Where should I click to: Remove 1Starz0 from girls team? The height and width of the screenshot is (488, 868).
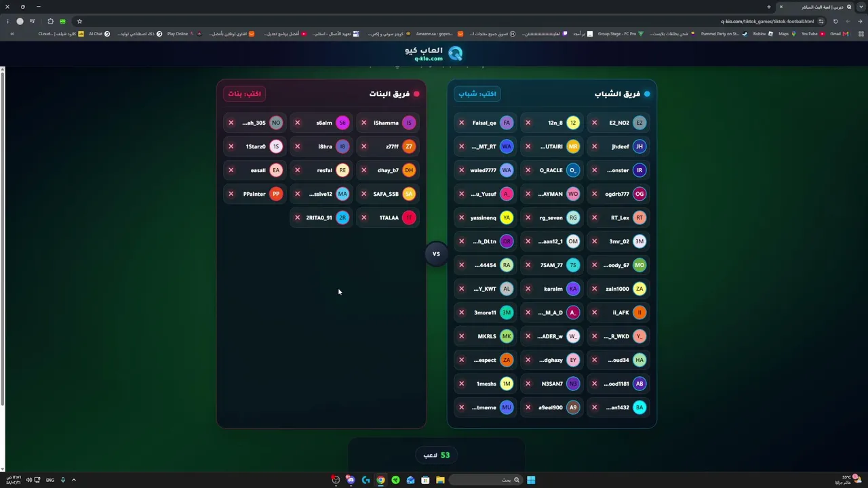click(231, 146)
